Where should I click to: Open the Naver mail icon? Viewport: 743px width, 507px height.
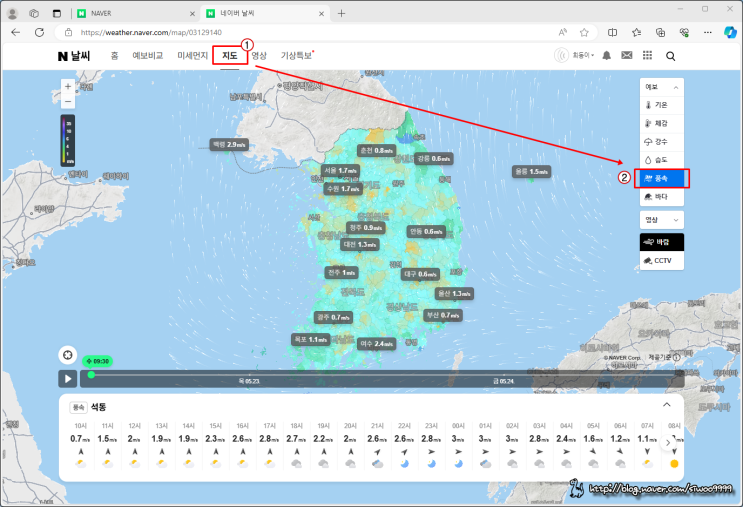626,55
